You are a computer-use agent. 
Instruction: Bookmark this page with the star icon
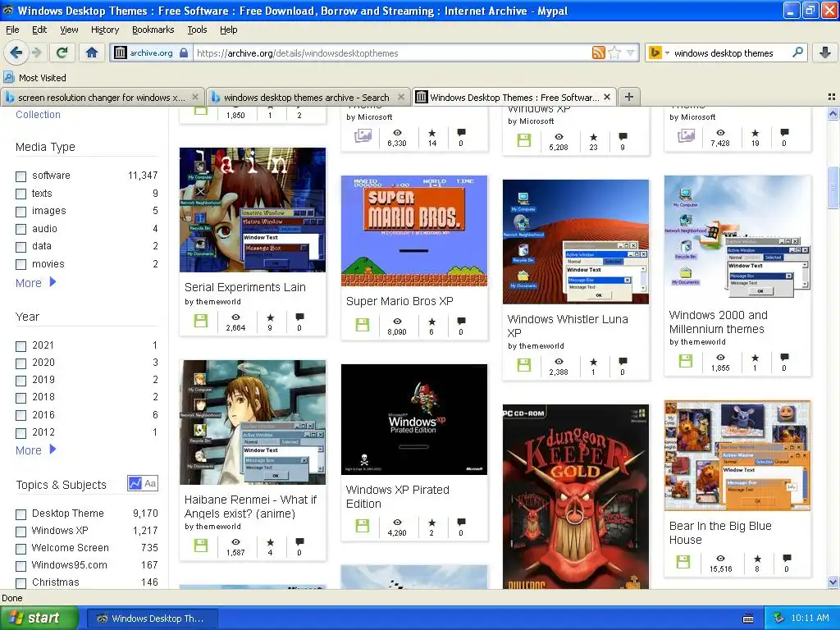614,52
